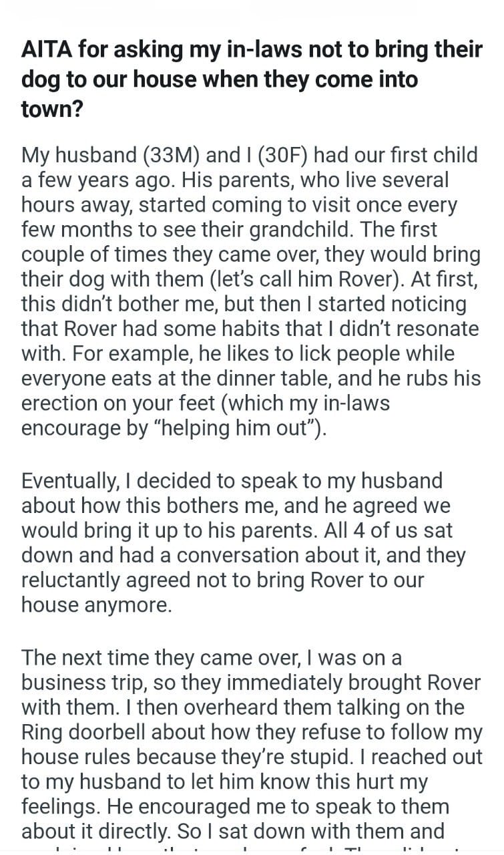Open the AITA post title
Viewport: 504px width, 855px height.
pos(251,79)
